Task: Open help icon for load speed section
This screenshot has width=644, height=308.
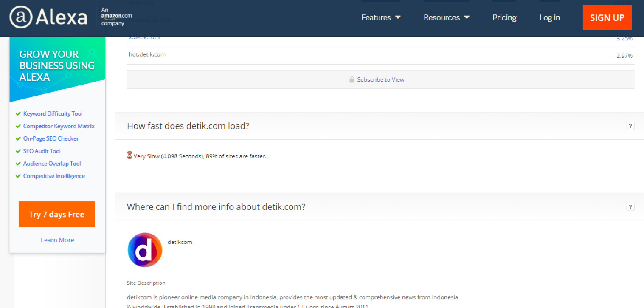Action: tap(630, 126)
